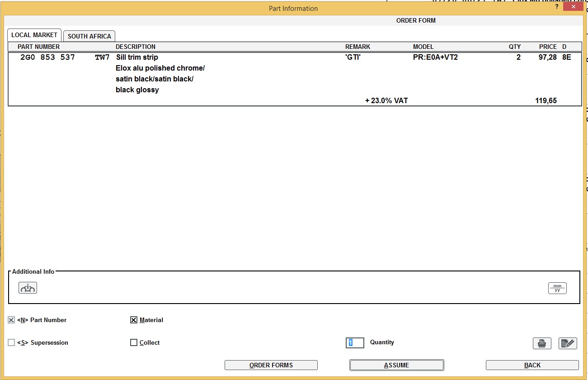Click the price value 97,28
The height and width of the screenshot is (380, 588).
(547, 57)
